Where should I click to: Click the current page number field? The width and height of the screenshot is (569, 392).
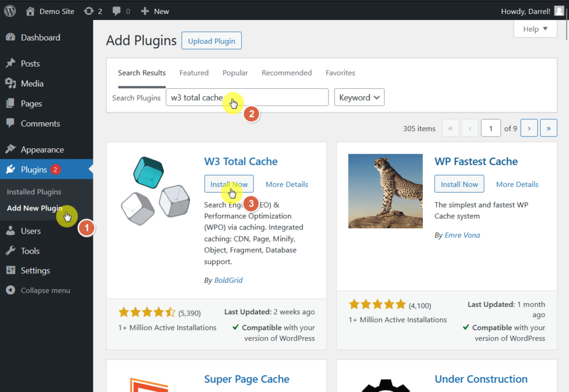tap(491, 128)
